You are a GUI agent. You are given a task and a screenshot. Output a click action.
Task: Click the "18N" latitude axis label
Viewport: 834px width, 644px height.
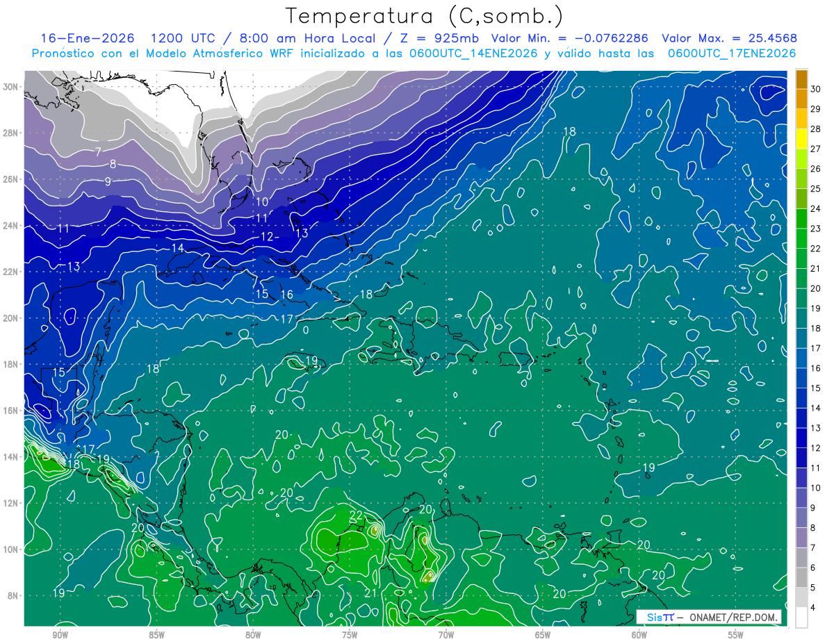point(12,364)
